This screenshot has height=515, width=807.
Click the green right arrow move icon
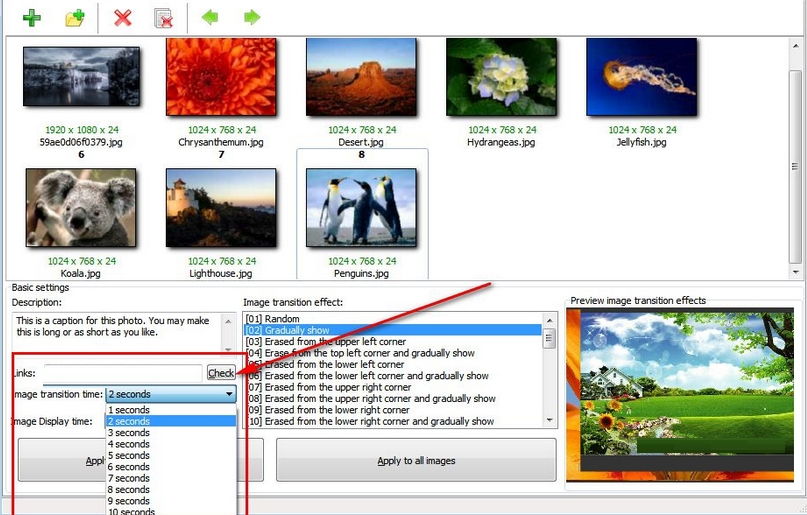pyautogui.click(x=252, y=17)
